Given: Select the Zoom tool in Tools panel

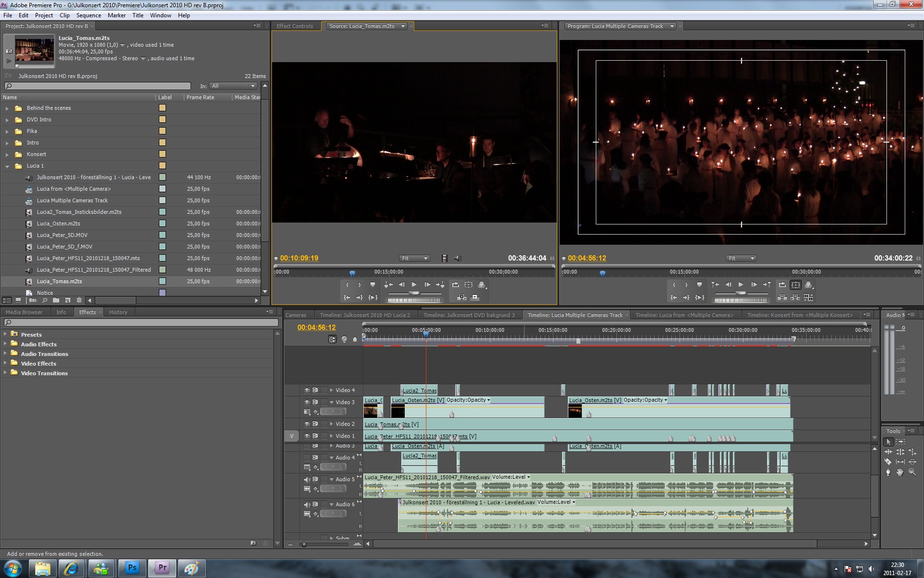Looking at the screenshot, I should click(x=912, y=472).
